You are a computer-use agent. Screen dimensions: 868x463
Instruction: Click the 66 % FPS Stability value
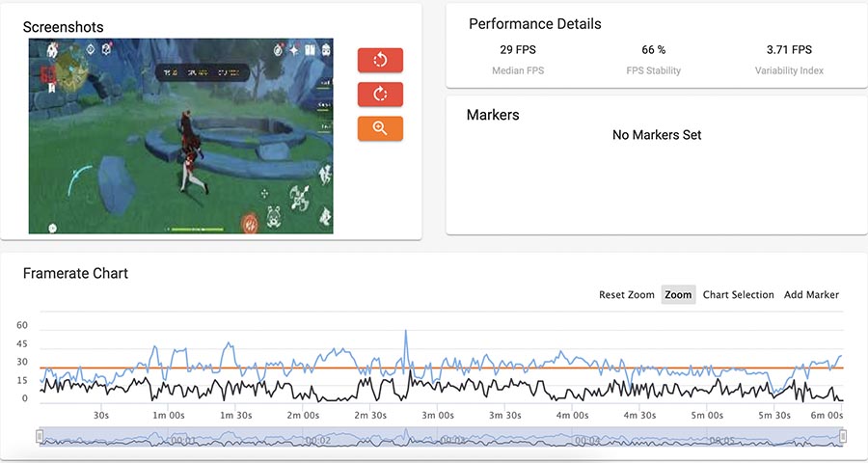(654, 49)
